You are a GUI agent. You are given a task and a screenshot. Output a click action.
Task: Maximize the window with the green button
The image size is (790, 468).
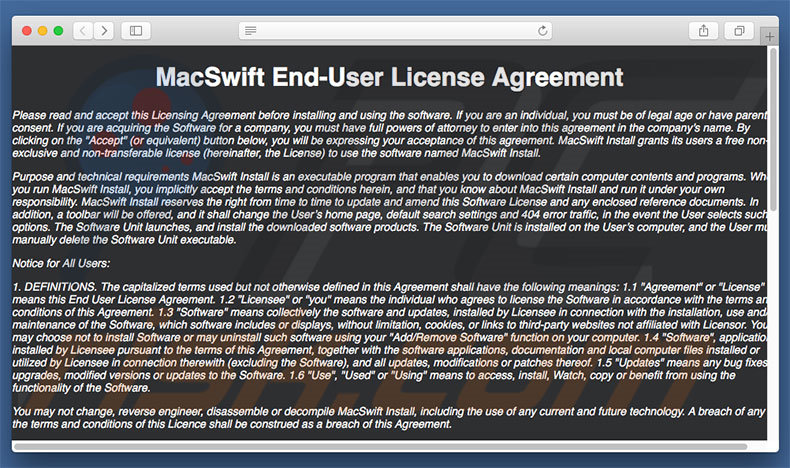click(58, 31)
